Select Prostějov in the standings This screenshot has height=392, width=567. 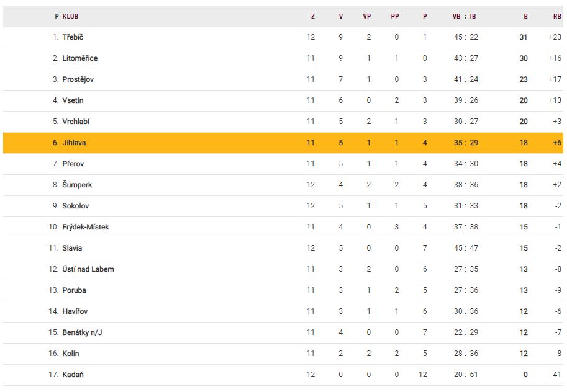pyautogui.click(x=78, y=79)
